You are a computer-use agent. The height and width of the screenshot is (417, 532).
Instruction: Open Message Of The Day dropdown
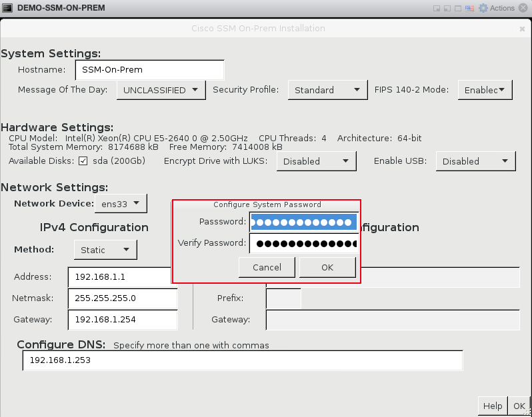pyautogui.click(x=161, y=90)
